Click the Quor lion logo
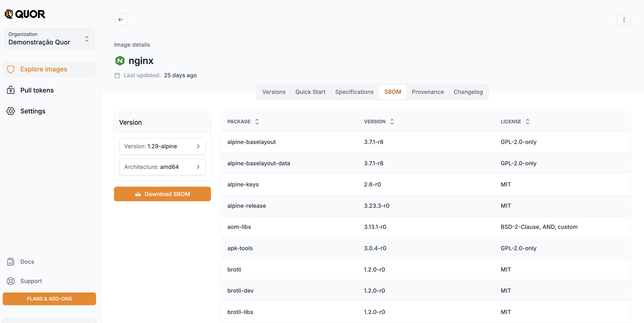The width and height of the screenshot is (644, 323). (9, 14)
